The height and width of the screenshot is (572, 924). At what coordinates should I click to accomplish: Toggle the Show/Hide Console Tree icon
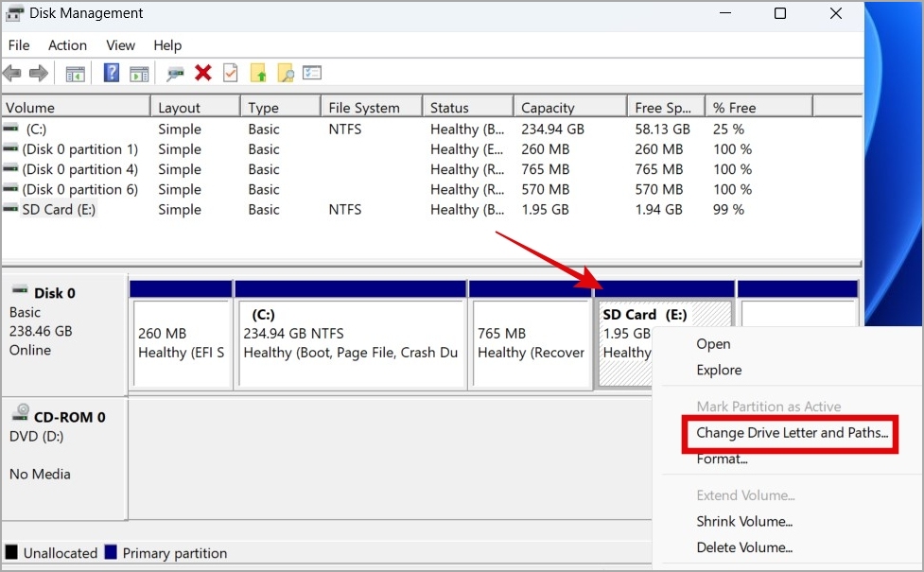(x=75, y=75)
